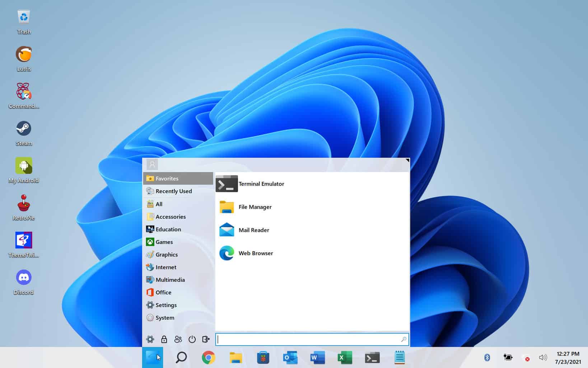Select the System category

pos(178,318)
